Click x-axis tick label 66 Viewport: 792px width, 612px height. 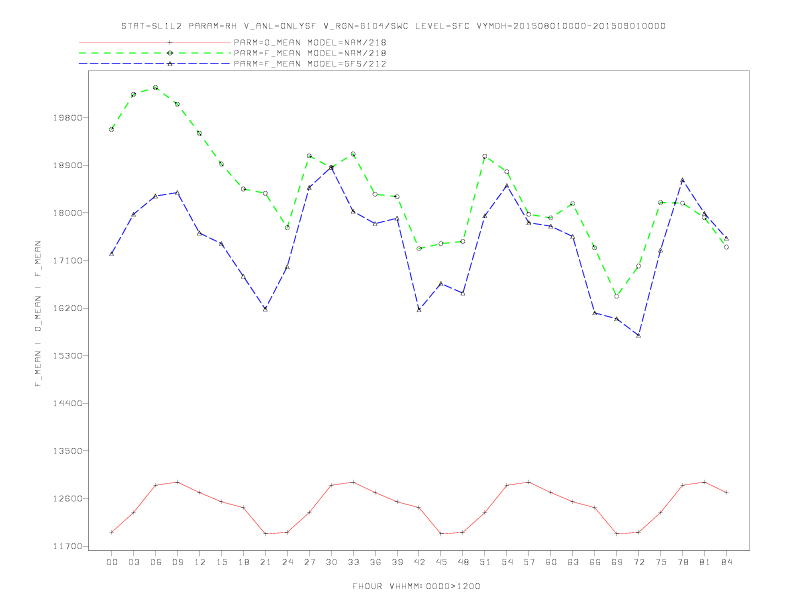pyautogui.click(x=595, y=562)
